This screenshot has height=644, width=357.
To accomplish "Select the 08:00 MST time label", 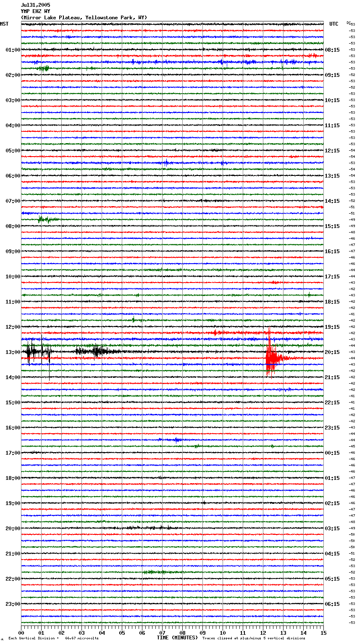I will (13, 226).
